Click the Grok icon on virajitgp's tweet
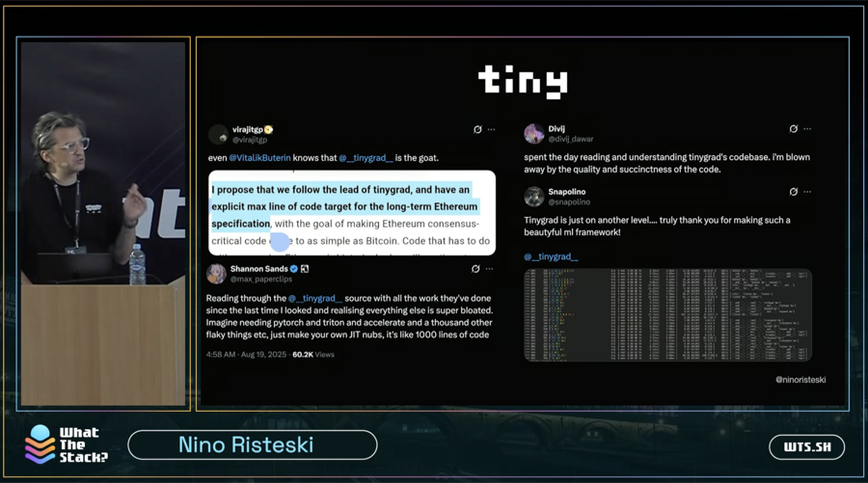The height and width of the screenshot is (483, 868). tap(477, 129)
